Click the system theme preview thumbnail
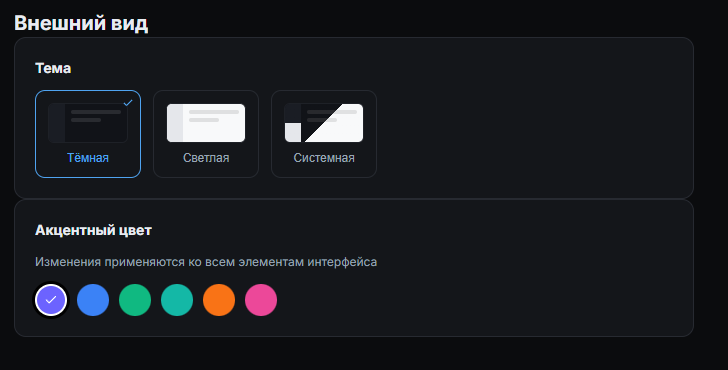 [x=324, y=123]
